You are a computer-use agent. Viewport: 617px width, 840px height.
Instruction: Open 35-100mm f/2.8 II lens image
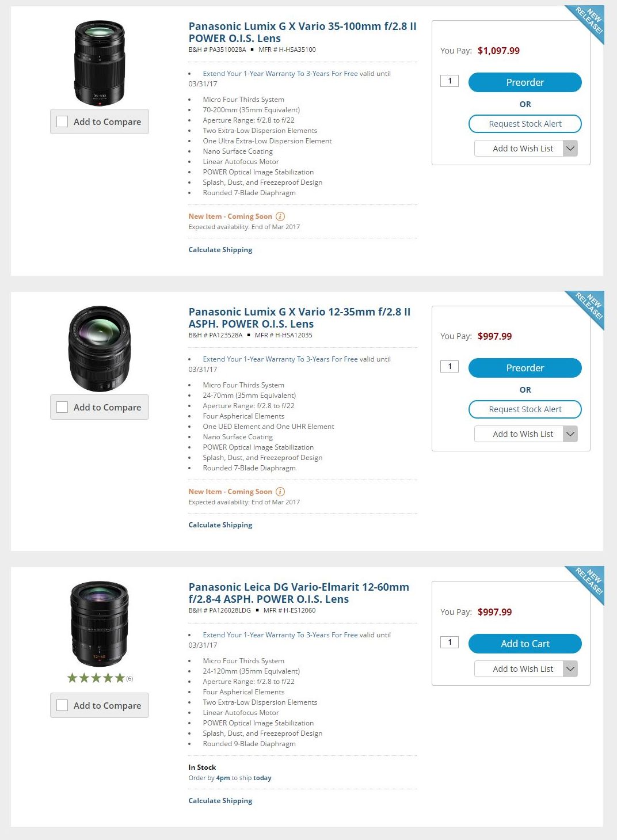99,63
